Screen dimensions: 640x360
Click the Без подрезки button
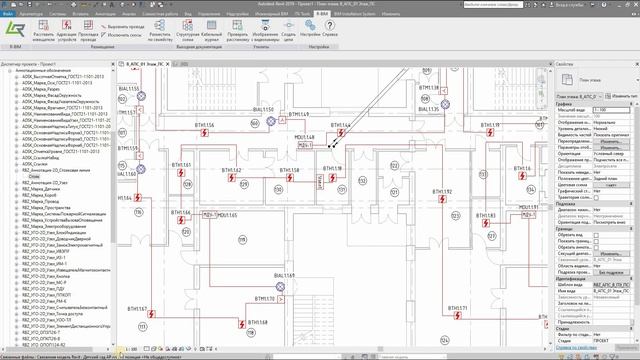coord(611,273)
